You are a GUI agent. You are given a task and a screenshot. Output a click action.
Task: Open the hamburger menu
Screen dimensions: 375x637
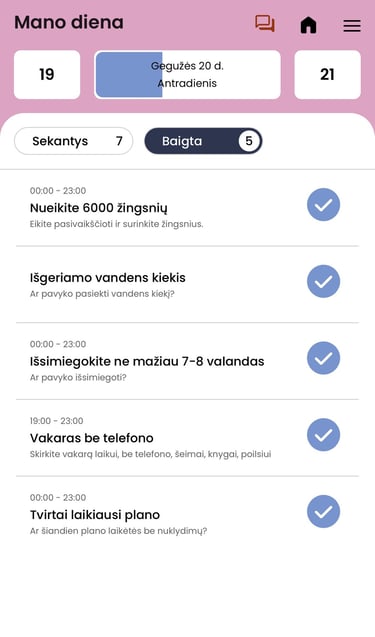[x=352, y=26]
